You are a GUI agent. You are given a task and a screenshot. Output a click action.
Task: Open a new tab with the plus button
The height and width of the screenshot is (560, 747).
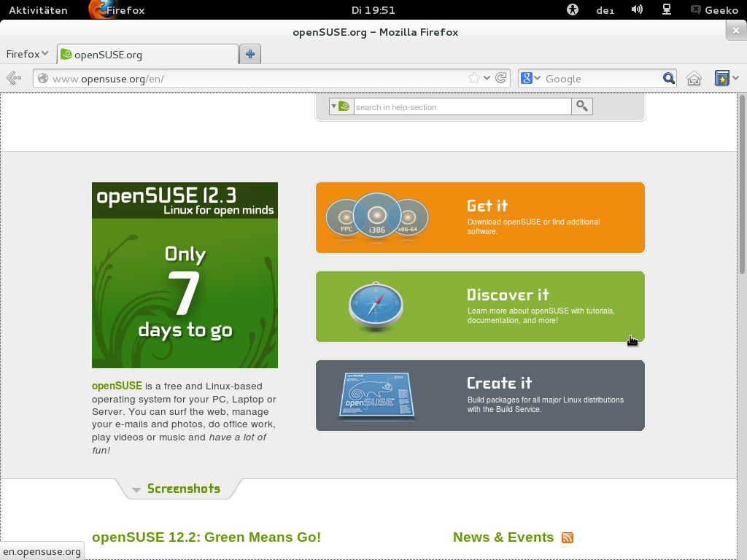point(250,54)
